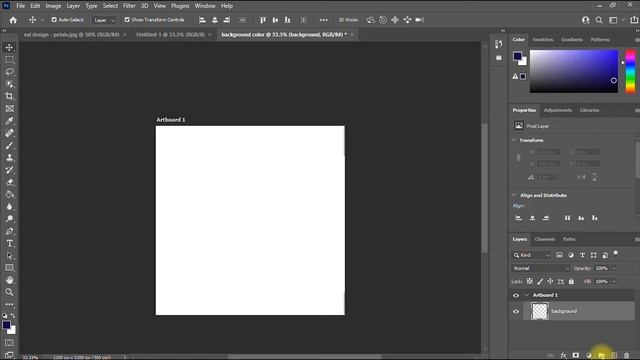Open the layer Kind filter dropdown
Screen dimensions: 640x360
click(531, 255)
